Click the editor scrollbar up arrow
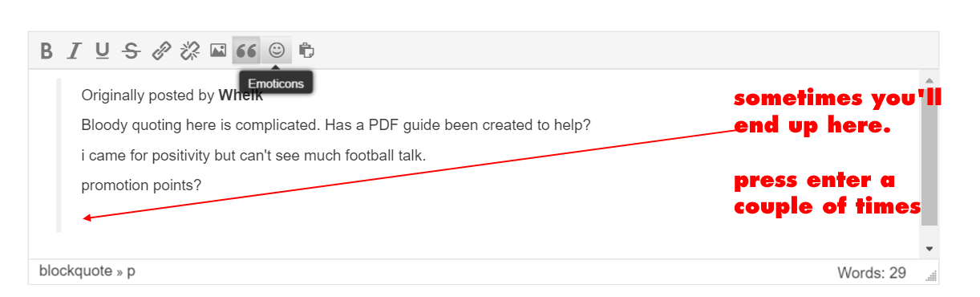 [929, 80]
